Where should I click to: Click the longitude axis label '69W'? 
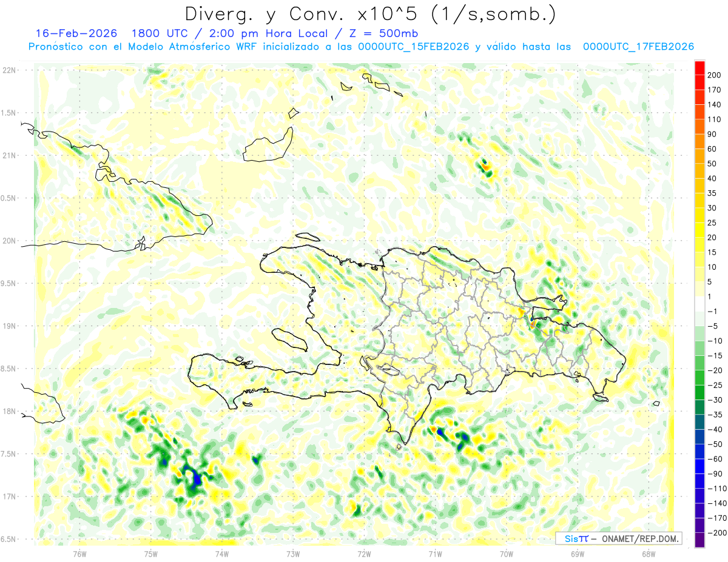(x=578, y=554)
